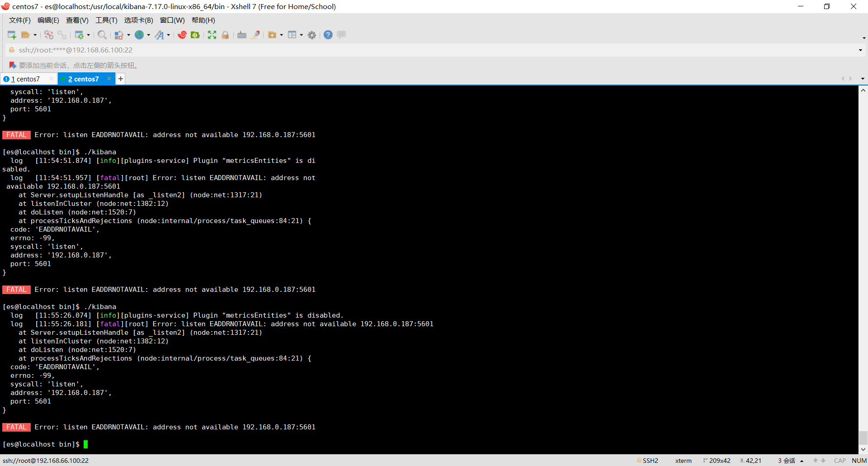Add a new tab with the plus button
Image resolution: width=868 pixels, height=466 pixels.
point(121,79)
